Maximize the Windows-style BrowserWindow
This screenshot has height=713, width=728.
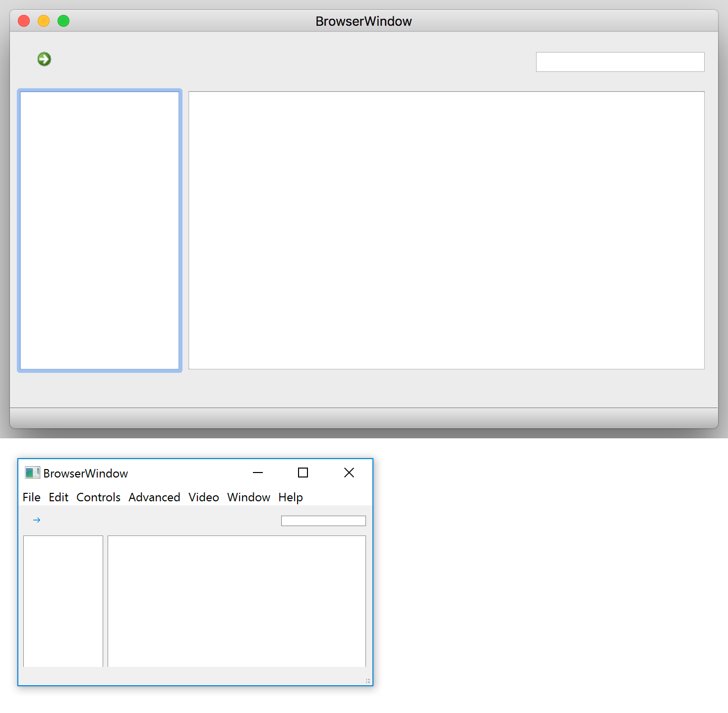[x=303, y=473]
